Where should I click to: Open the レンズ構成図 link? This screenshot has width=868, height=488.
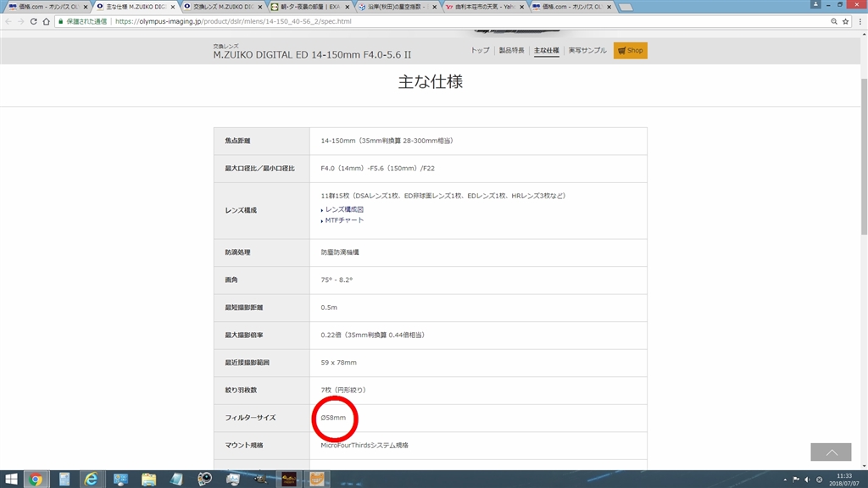coord(344,210)
